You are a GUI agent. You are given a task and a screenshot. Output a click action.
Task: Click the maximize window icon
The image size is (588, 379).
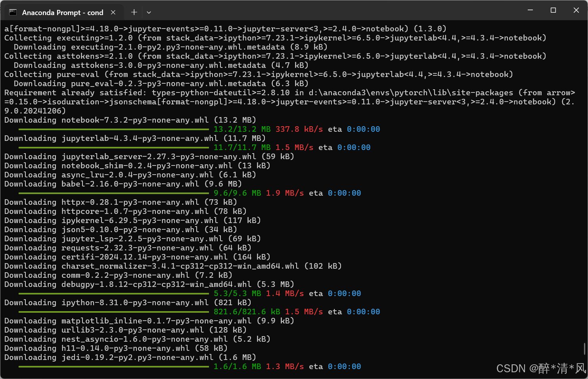click(x=553, y=11)
